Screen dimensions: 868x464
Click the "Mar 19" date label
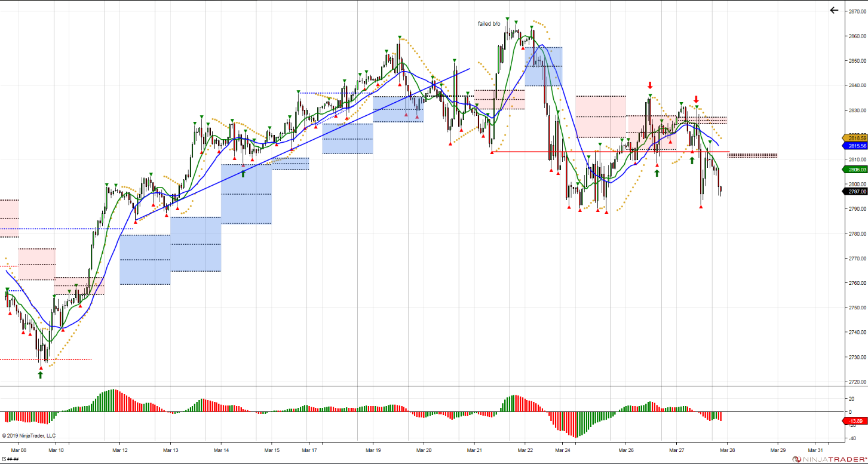pos(373,450)
